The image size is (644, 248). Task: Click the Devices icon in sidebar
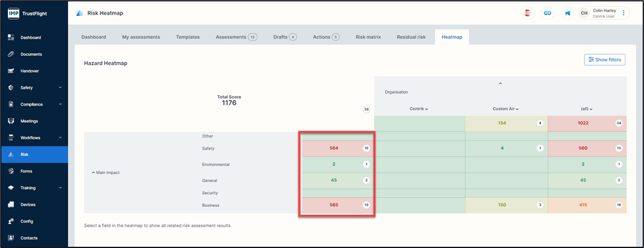pyautogui.click(x=11, y=204)
